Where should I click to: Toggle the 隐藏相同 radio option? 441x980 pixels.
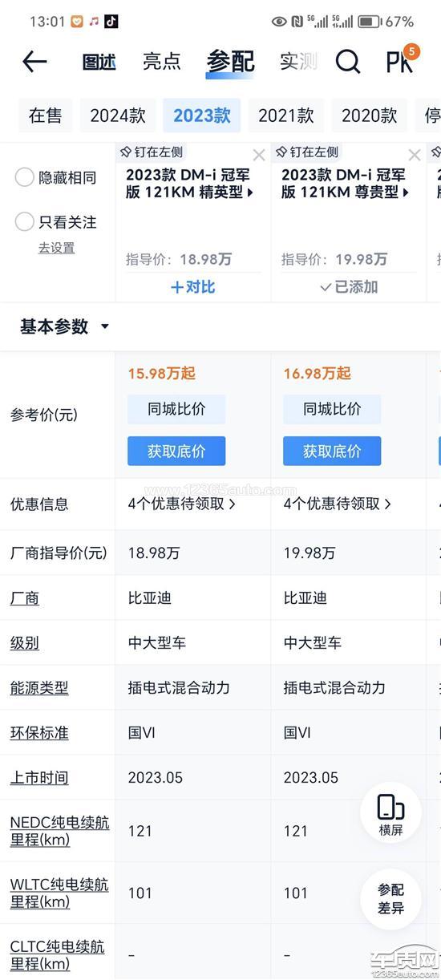click(x=55, y=178)
